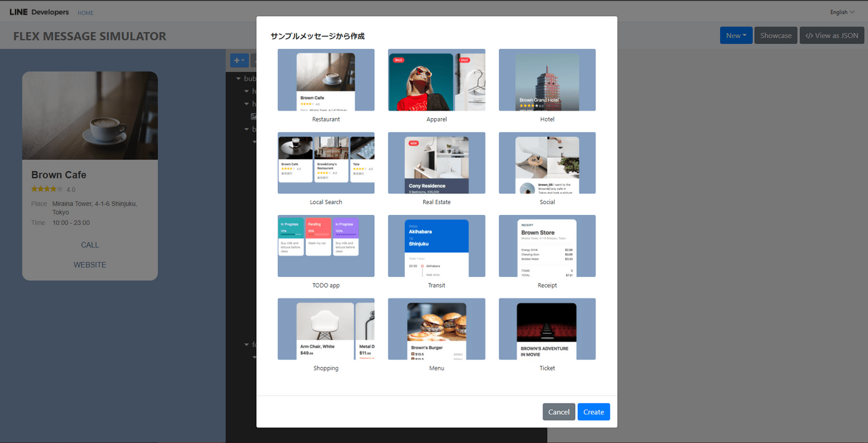Screen dimensions: 868x443
Task: Open the New dropdown menu
Action: (736, 35)
